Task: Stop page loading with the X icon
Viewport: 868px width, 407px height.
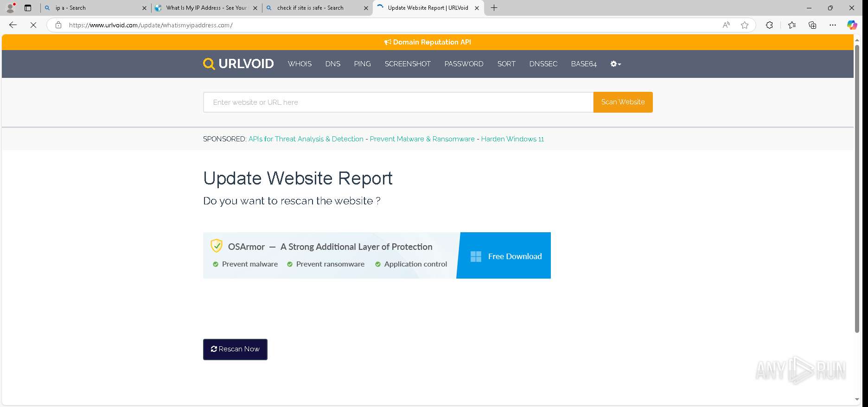Action: pyautogui.click(x=33, y=25)
